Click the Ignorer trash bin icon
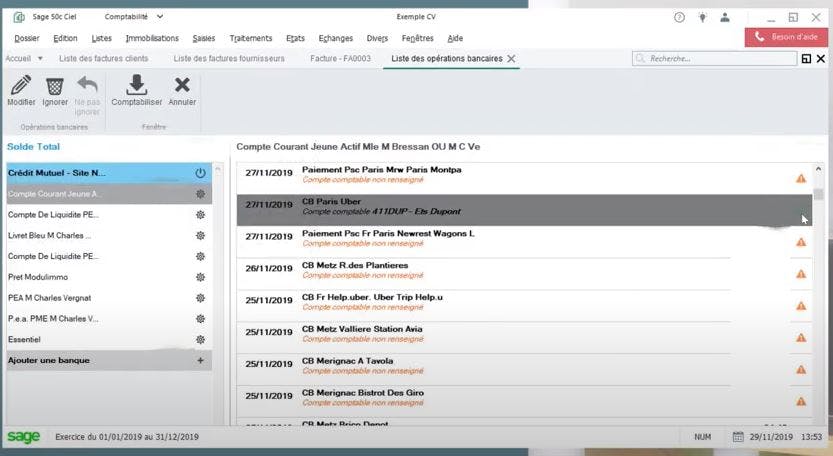Screen dimensions: 833x456 55,85
